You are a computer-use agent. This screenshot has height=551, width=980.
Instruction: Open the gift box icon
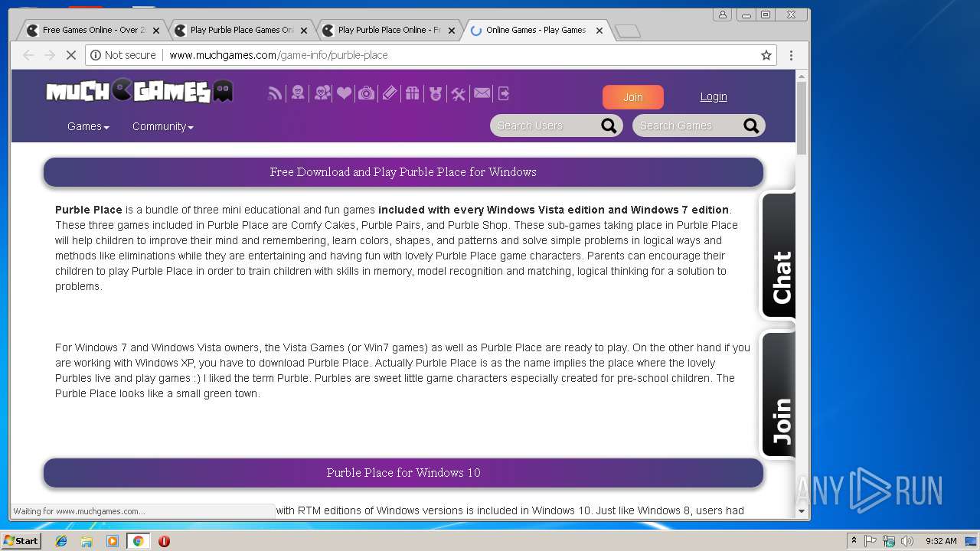[x=413, y=93]
